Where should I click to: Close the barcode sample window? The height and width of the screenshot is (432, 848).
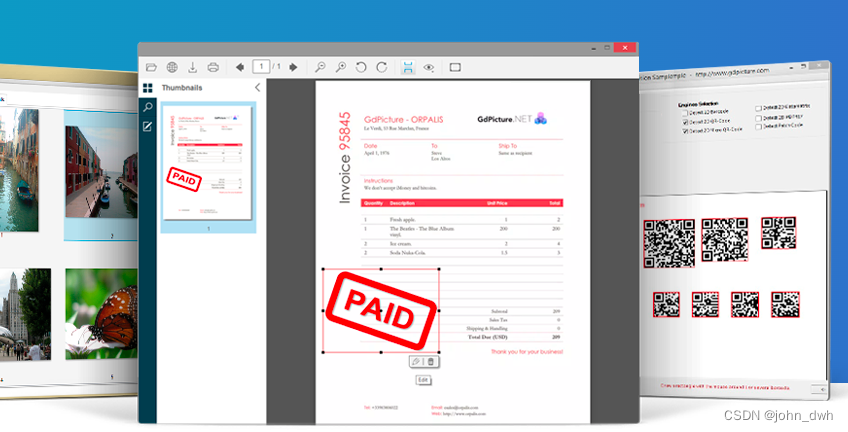820,65
